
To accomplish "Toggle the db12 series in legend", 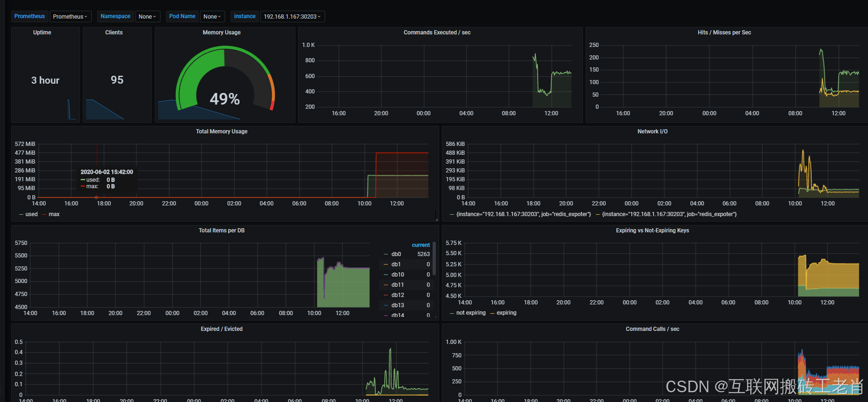I will click(398, 295).
